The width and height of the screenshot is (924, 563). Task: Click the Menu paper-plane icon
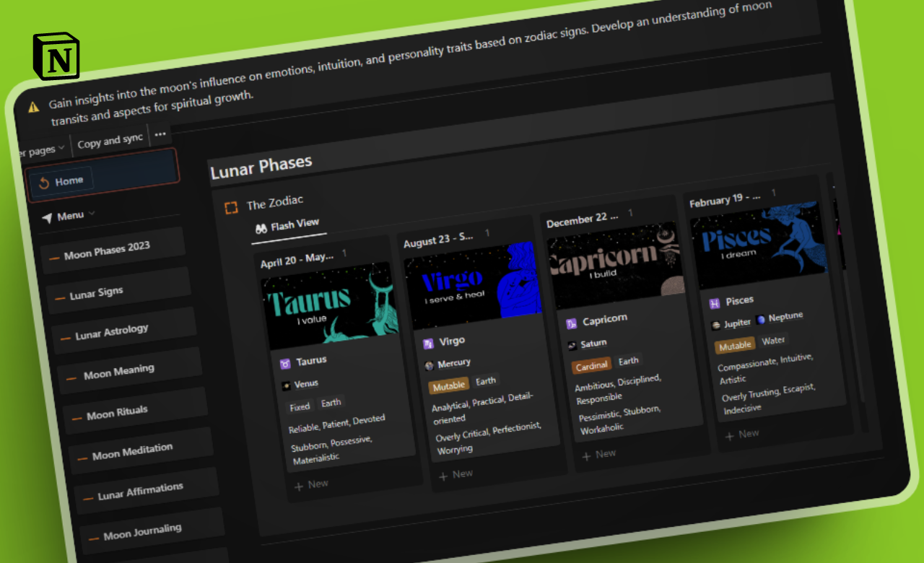(47, 218)
